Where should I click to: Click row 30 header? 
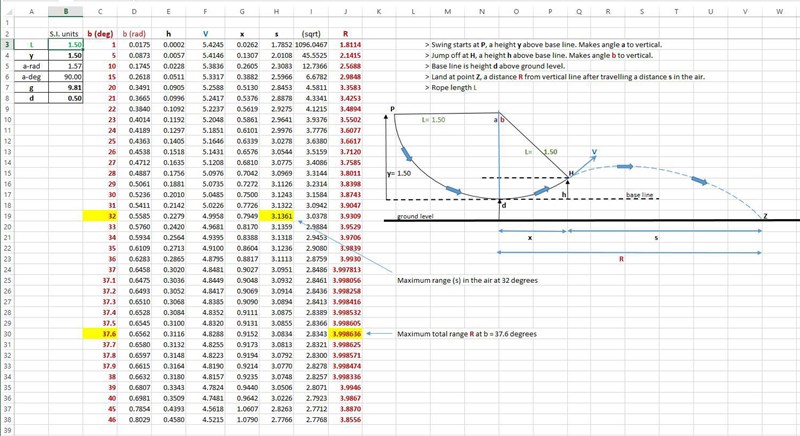[x=6, y=335]
